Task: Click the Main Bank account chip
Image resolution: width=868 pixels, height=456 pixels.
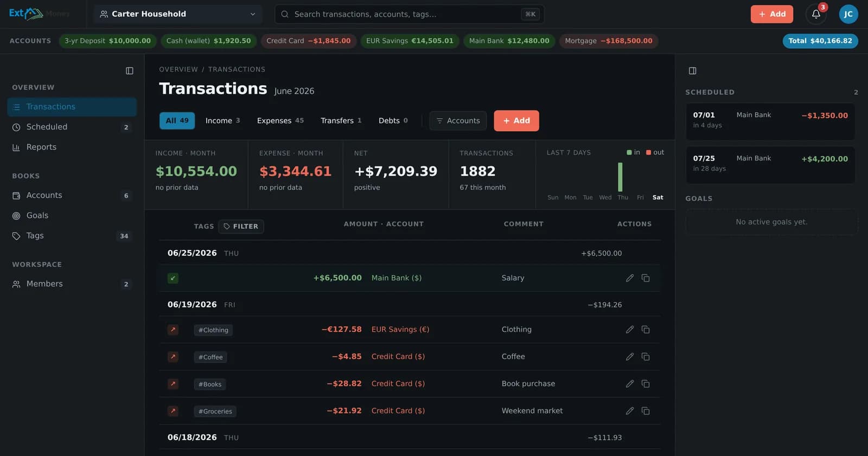Action: pos(509,41)
